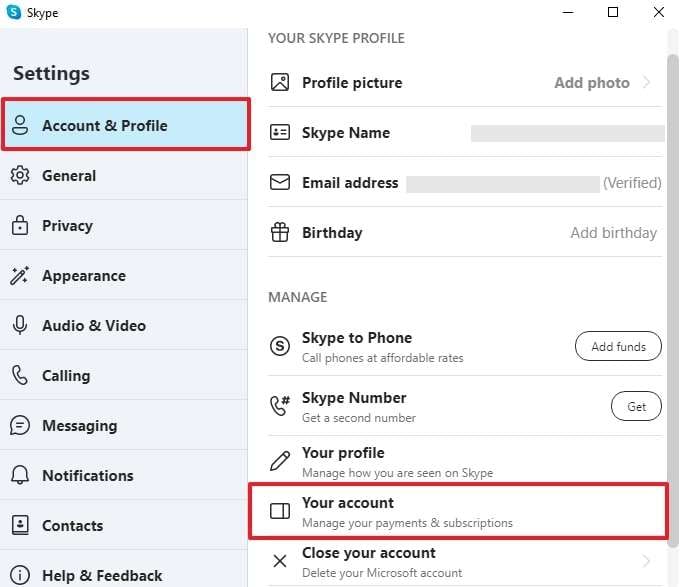Viewport: 681px width, 587px height.
Task: Click the Skype Number phone icon
Action: [281, 406]
